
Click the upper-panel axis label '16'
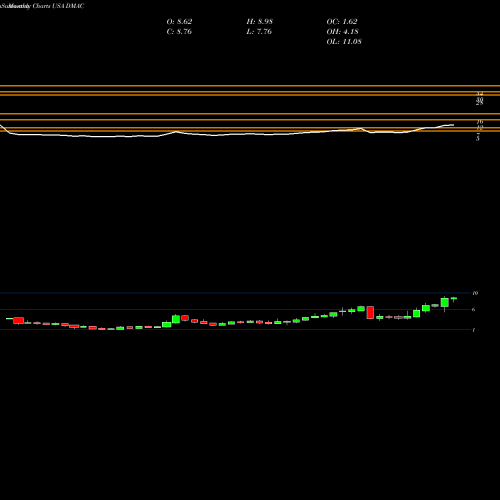(x=480, y=122)
